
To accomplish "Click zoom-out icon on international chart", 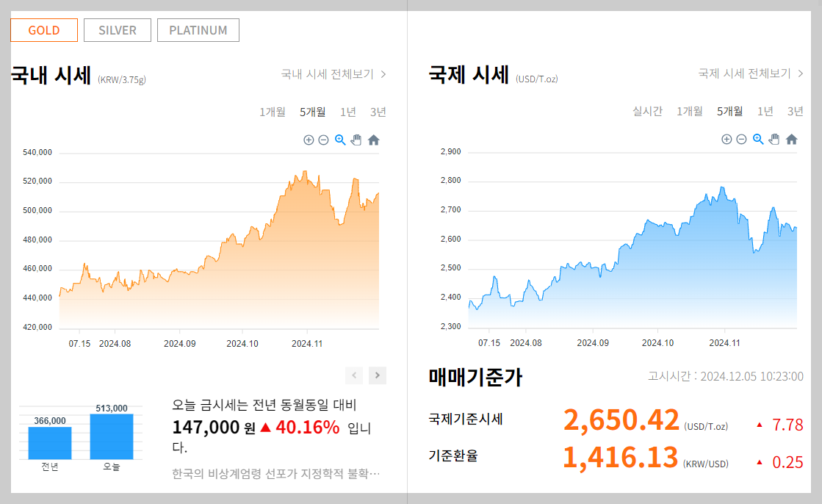I will click(x=741, y=138).
